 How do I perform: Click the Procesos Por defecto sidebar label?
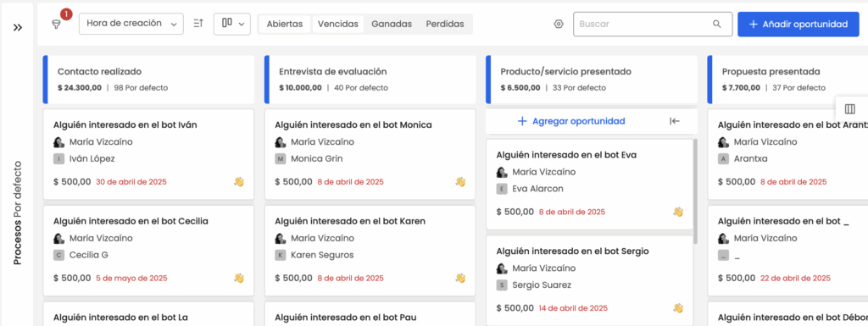click(x=18, y=213)
